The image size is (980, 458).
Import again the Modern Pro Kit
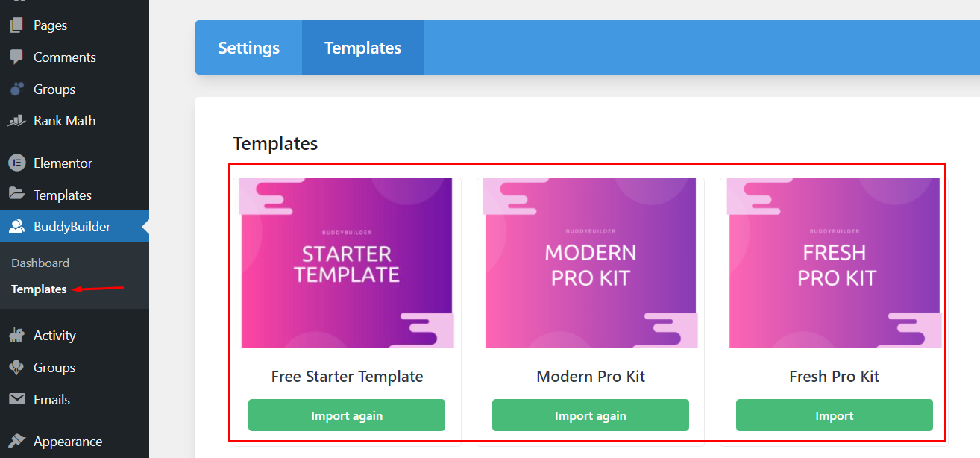pyautogui.click(x=591, y=415)
